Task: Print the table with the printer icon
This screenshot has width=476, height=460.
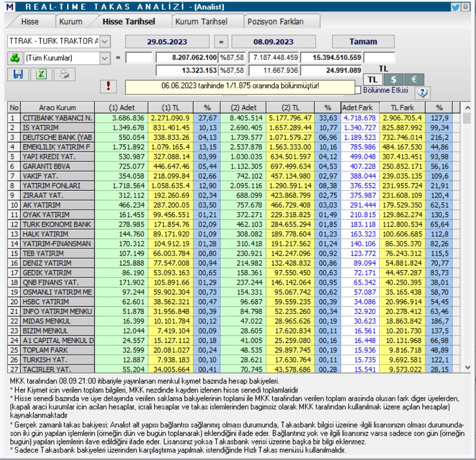Action: (64, 74)
